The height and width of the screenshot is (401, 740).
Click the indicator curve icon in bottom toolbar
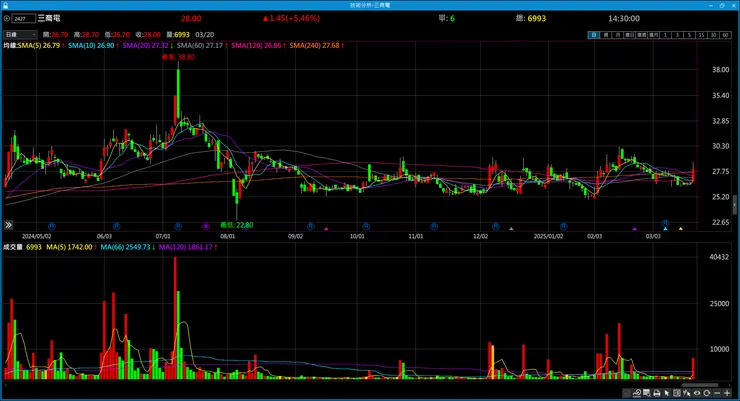point(637,393)
